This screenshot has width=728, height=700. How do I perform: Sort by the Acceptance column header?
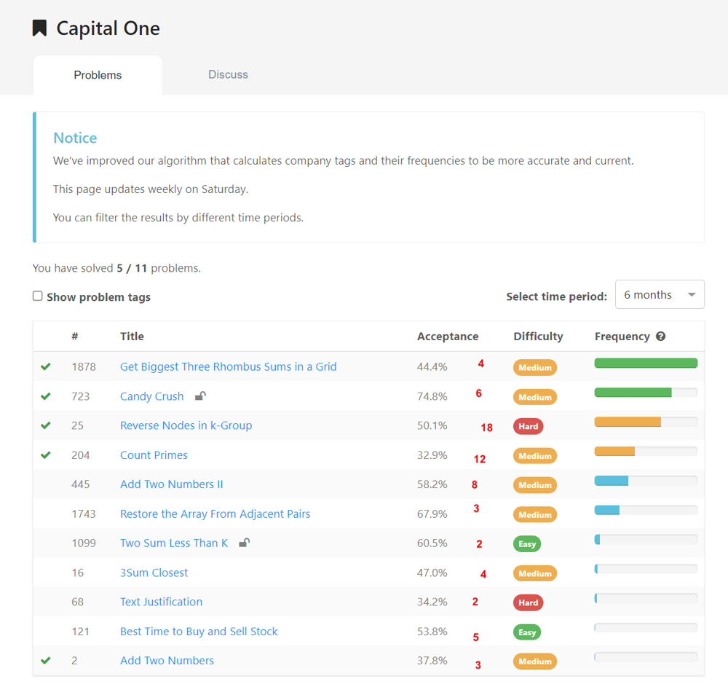tap(448, 337)
